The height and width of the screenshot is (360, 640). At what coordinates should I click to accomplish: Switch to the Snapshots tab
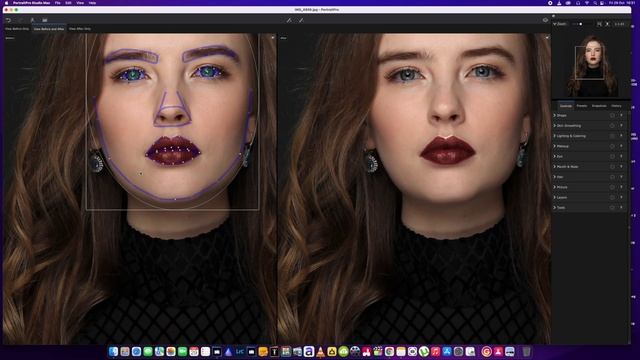pyautogui.click(x=599, y=106)
